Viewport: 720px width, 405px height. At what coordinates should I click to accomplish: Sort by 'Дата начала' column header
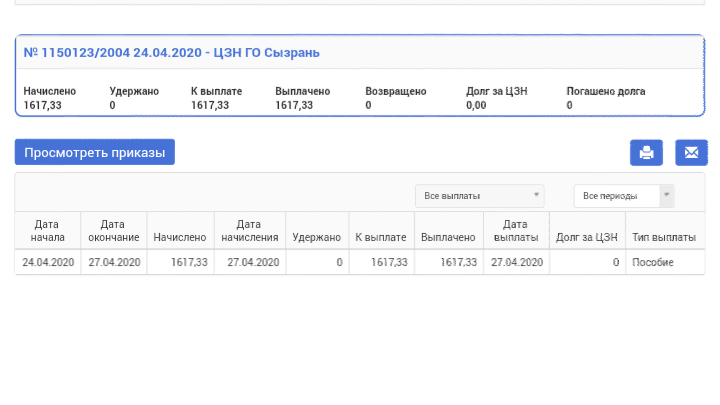[48, 231]
